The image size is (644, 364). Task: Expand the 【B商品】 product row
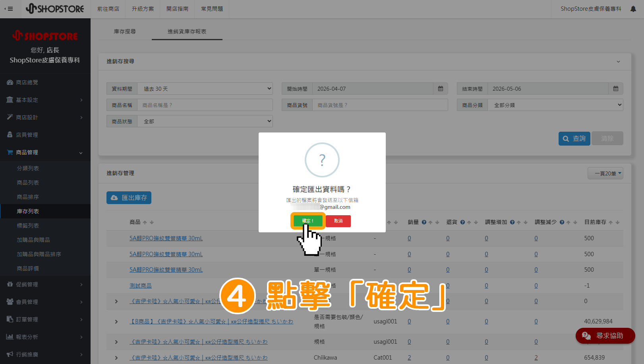pyautogui.click(x=116, y=321)
